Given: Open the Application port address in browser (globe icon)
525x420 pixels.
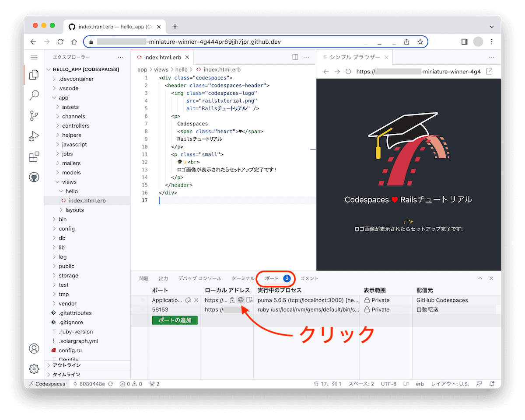Looking at the screenshot, I should (241, 300).
